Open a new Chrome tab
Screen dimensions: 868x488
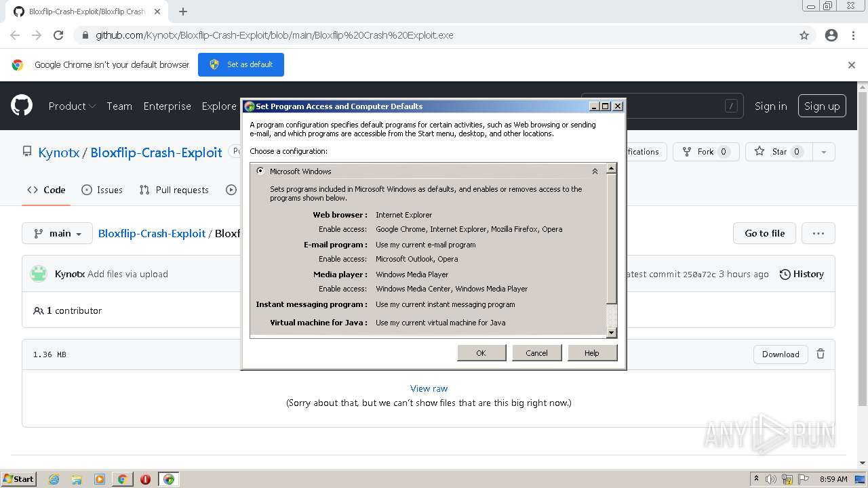click(x=183, y=12)
